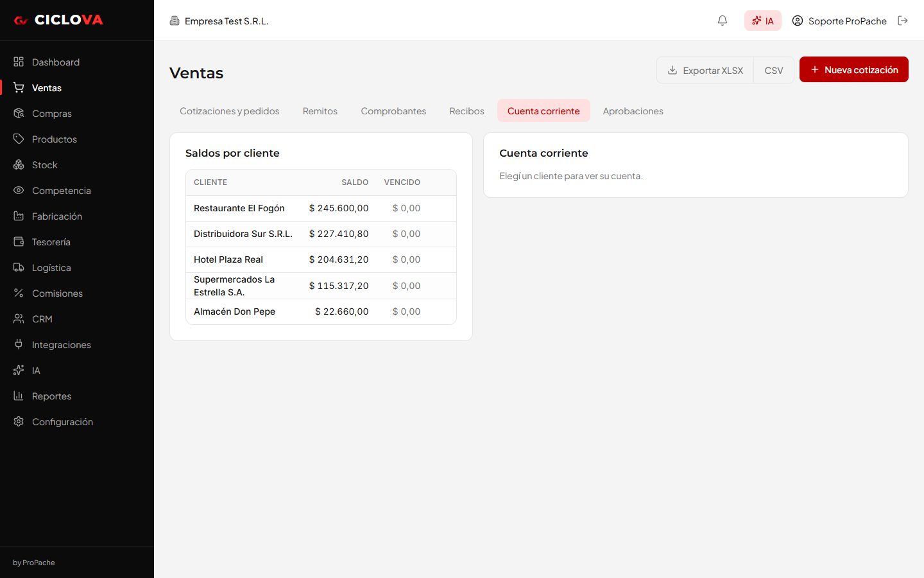
Task: Select client Supermercados La Estrella S.A.
Action: click(x=321, y=286)
